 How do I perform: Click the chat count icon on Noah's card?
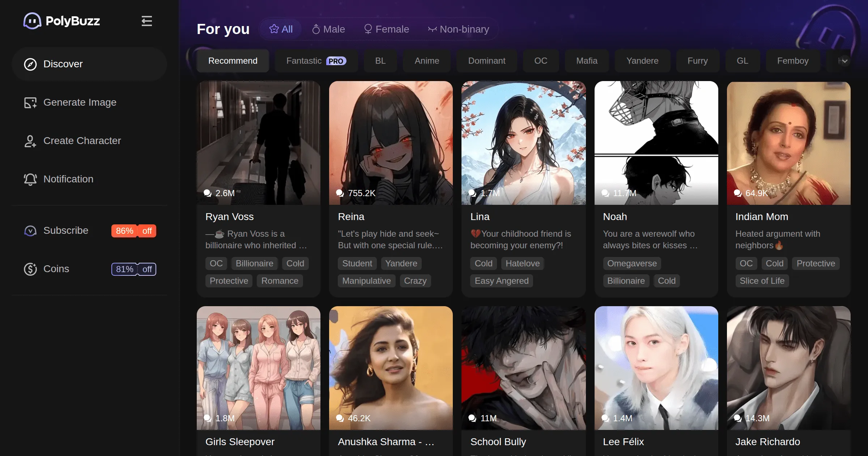pyautogui.click(x=605, y=193)
